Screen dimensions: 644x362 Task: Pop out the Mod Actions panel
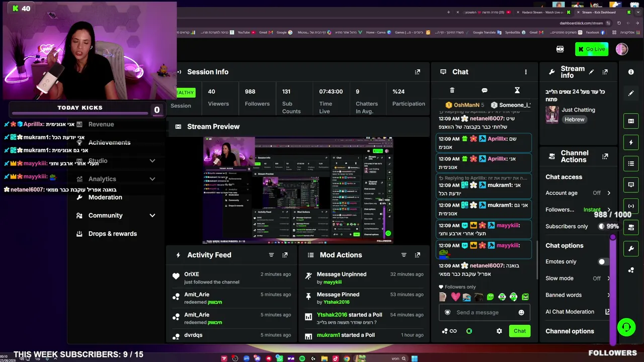pos(418,255)
